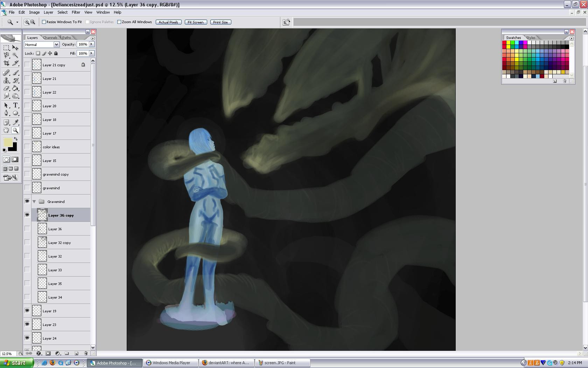Show the gravemind copy layer
Viewport: 588px width, 368px height.
(27, 174)
